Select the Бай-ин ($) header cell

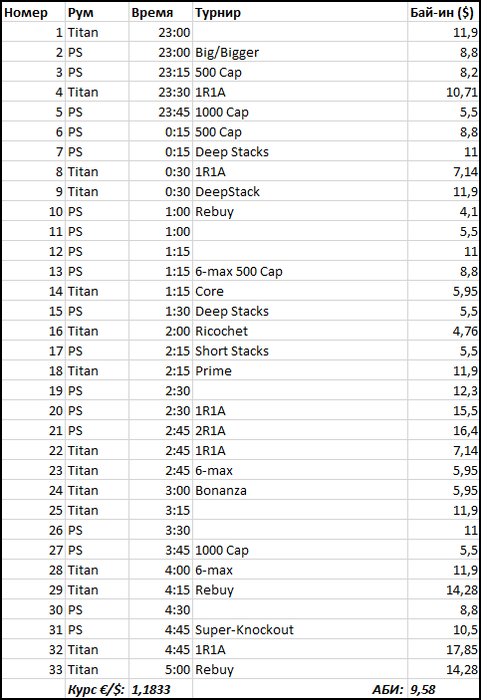[x=443, y=12]
